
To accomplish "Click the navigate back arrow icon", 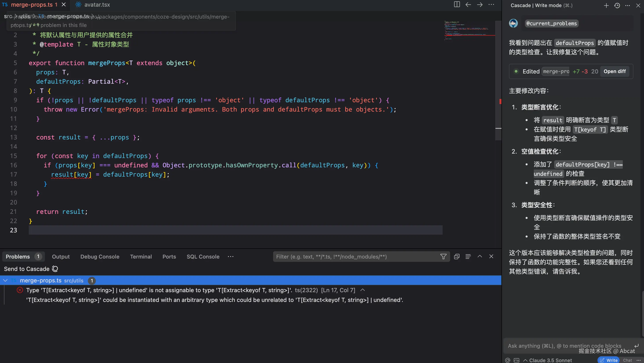I will click(468, 4).
